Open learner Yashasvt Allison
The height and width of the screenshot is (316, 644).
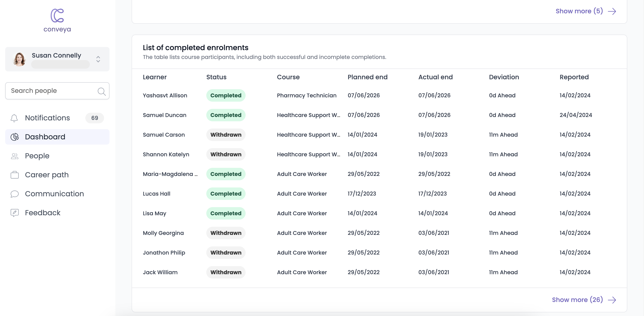click(165, 96)
